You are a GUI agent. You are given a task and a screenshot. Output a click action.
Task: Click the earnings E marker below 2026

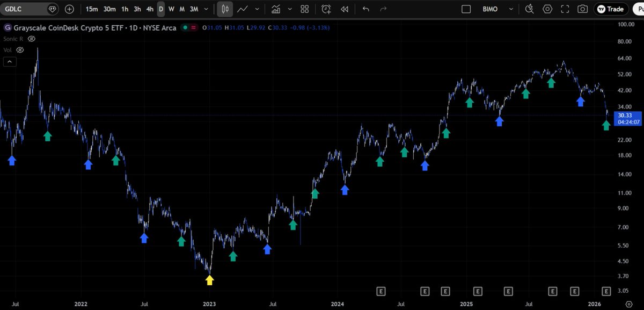click(x=606, y=291)
